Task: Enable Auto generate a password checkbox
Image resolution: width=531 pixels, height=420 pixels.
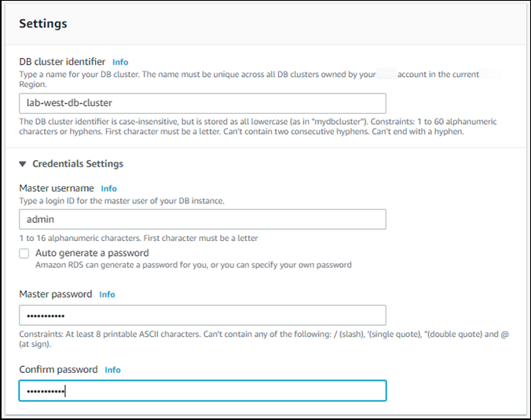Action: click(x=25, y=254)
